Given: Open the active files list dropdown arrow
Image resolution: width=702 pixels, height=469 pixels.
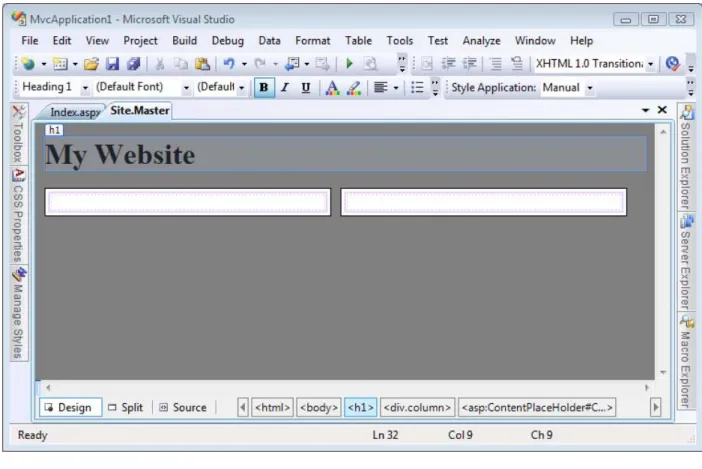Looking at the screenshot, I should click(x=645, y=110).
